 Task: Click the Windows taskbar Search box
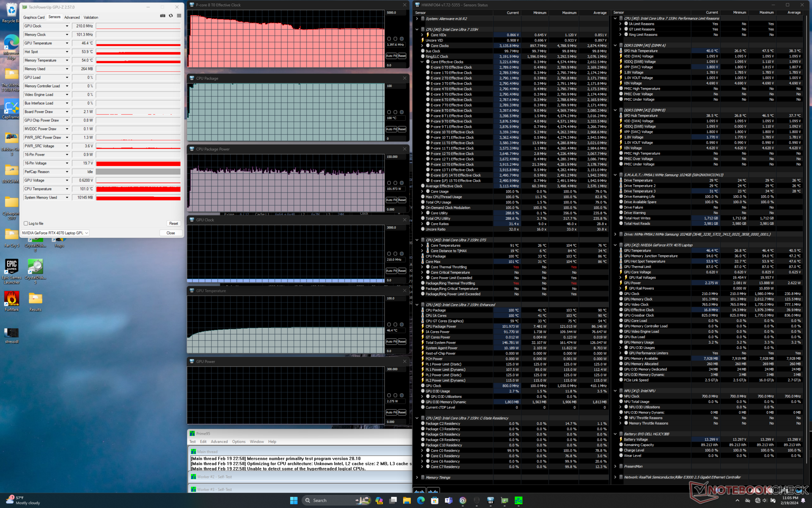[x=337, y=500]
